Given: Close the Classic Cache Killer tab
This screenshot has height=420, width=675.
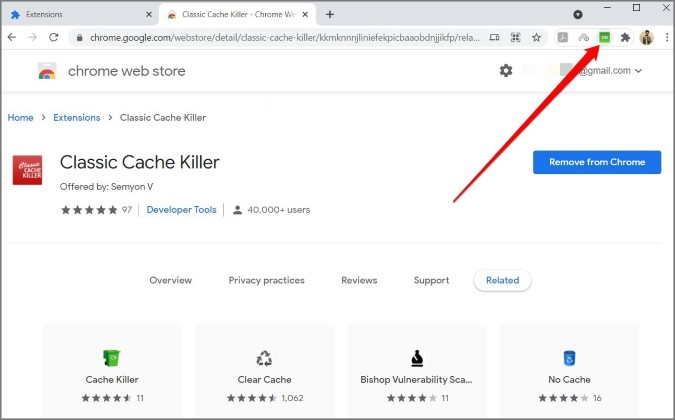Looking at the screenshot, I should 305,14.
